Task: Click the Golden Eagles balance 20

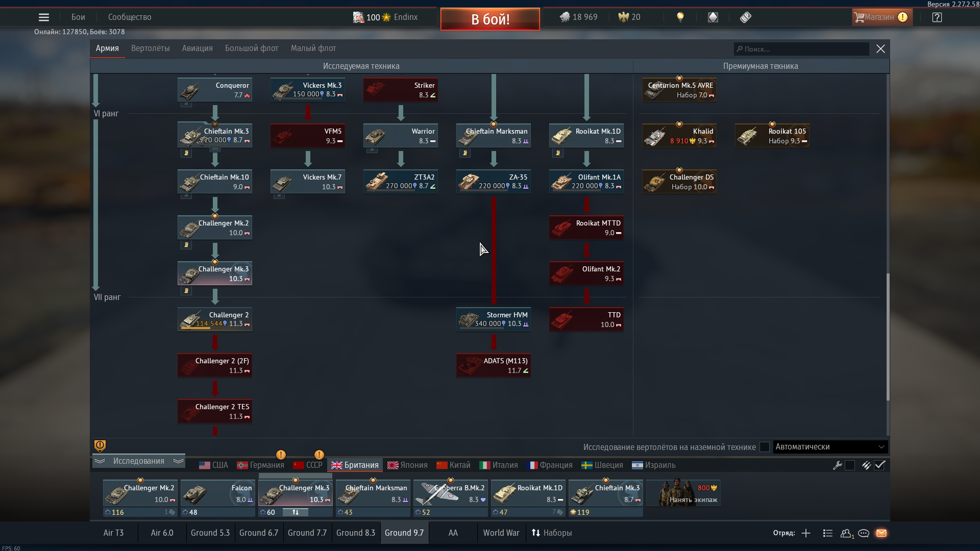Action: [629, 17]
